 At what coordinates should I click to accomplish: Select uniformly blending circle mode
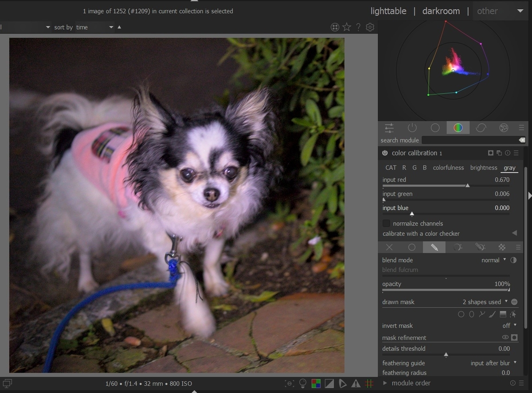412,247
